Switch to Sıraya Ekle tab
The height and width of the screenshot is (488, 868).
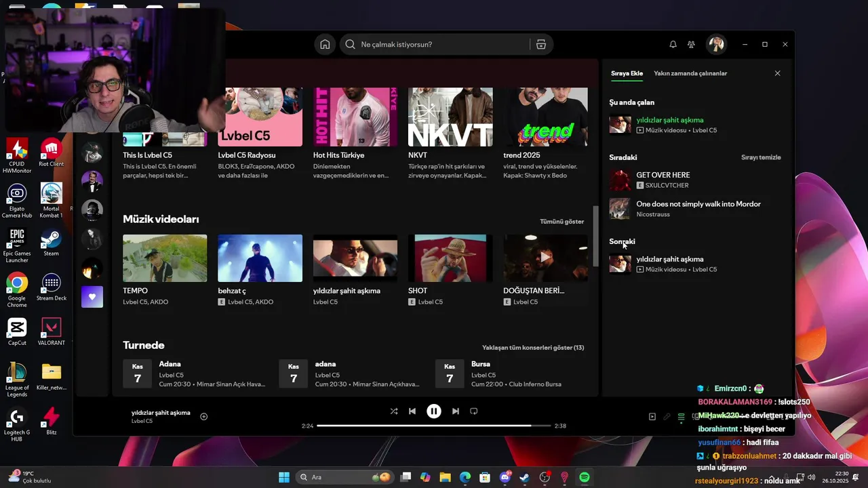coord(627,73)
